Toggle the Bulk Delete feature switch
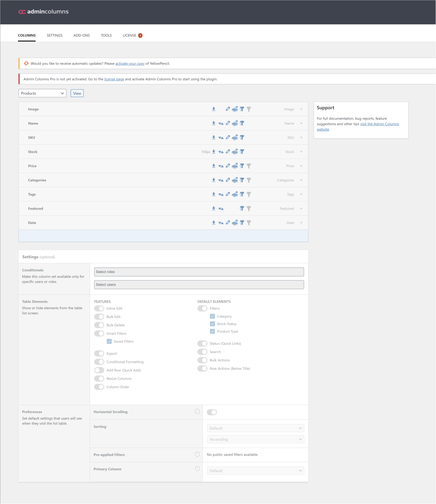The height and width of the screenshot is (504, 436). [99, 325]
